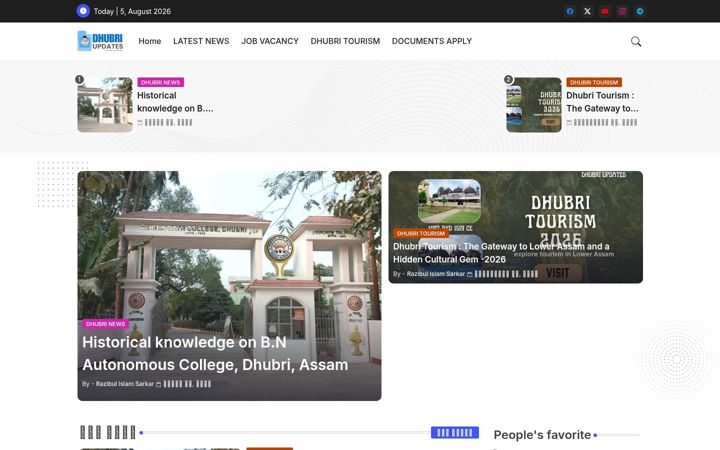This screenshot has width=720, height=450.
Task: Open DOCUMENTS APPLY menu
Action: [x=432, y=41]
